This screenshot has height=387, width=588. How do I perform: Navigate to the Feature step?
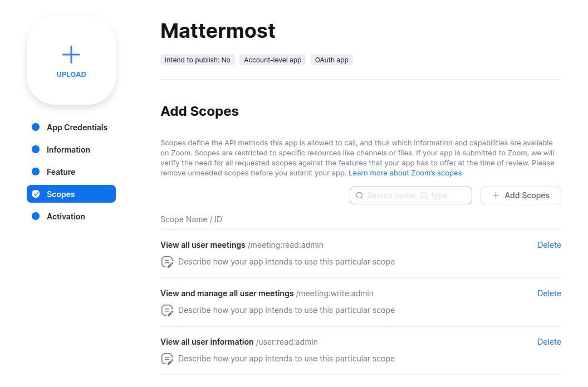click(61, 172)
